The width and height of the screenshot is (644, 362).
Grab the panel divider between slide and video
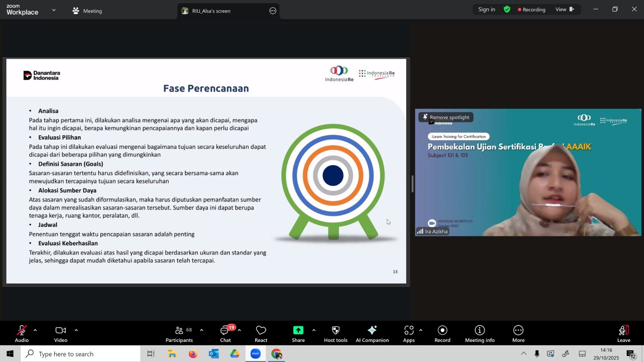click(412, 184)
